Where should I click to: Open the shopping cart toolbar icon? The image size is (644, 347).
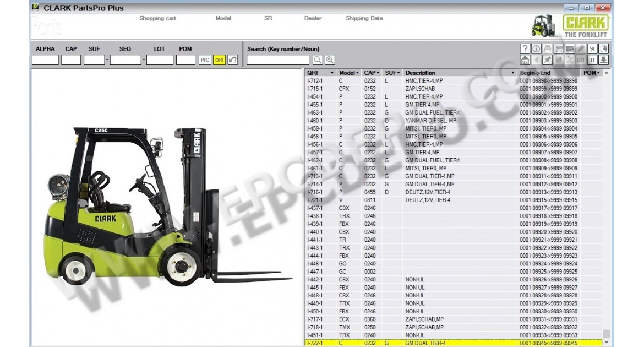pyautogui.click(x=559, y=48)
